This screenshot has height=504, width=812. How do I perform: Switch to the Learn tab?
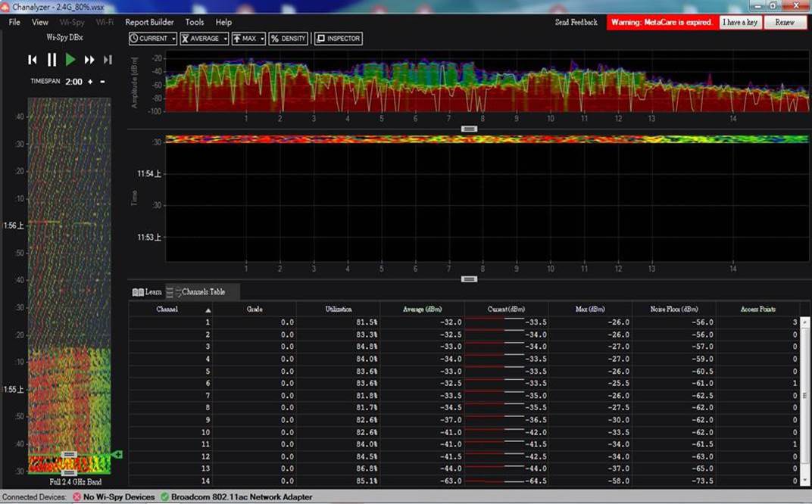coord(147,292)
